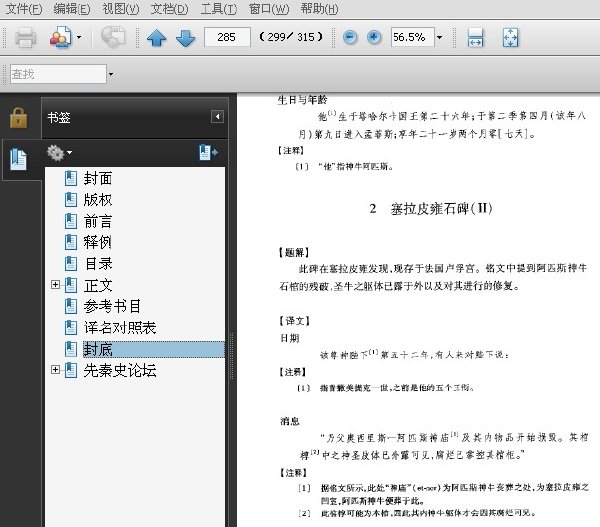Select the 版权 bookmark

click(x=98, y=200)
